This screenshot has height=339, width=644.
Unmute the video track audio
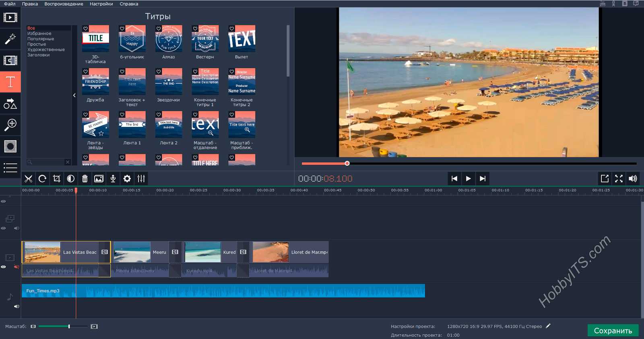point(17,267)
